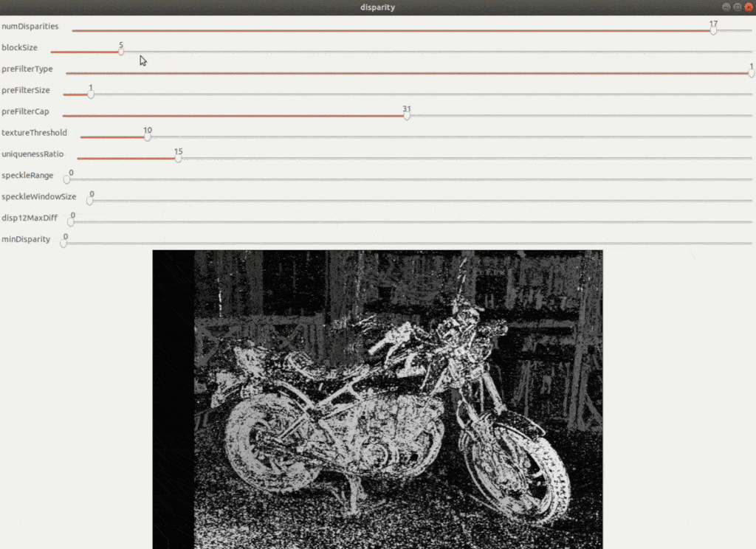Select the textureThreshold slider handle
This screenshot has height=549, width=756.
click(x=148, y=137)
